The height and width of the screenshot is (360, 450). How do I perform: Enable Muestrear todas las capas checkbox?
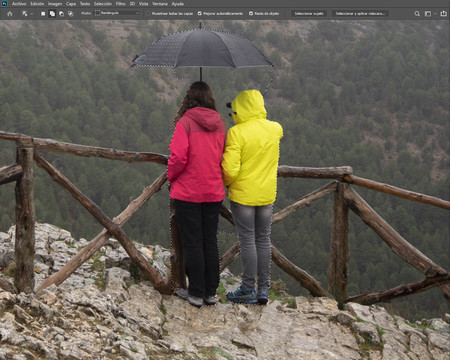[149, 14]
